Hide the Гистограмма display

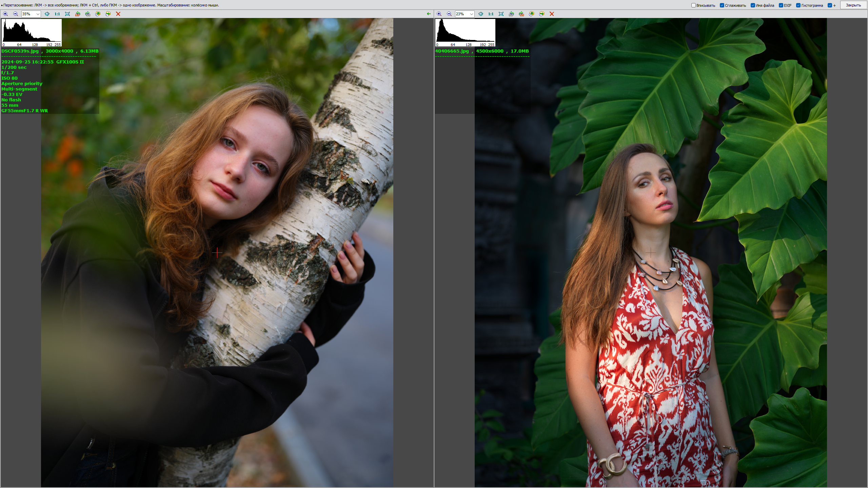[x=798, y=5]
